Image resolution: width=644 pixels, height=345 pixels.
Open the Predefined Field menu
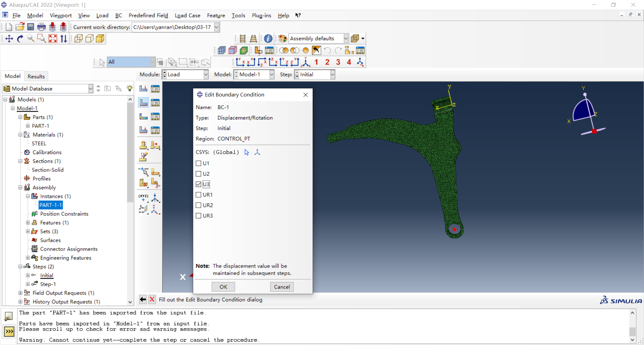148,15
